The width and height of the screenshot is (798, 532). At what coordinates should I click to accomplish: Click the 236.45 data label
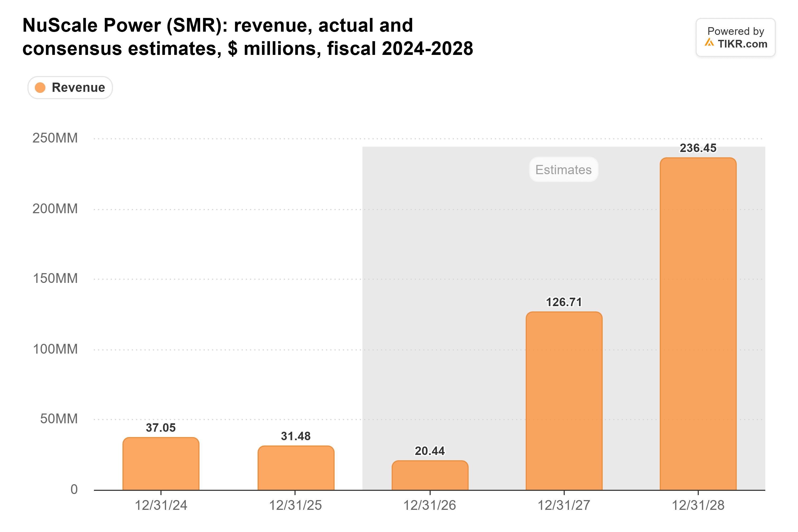(x=698, y=148)
